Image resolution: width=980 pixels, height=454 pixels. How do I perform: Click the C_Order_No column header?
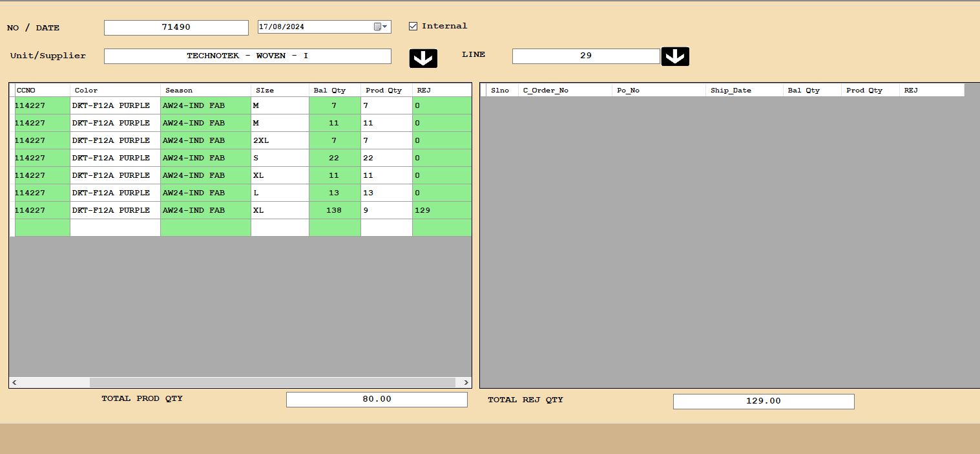565,90
